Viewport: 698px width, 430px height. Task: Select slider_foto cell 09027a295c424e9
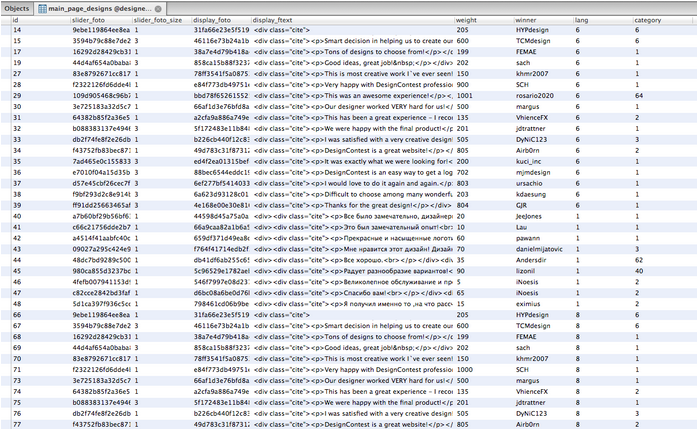point(101,249)
